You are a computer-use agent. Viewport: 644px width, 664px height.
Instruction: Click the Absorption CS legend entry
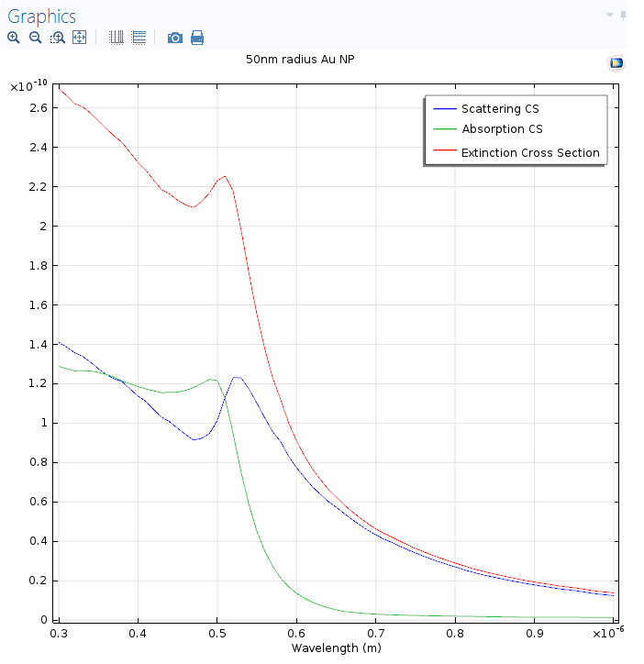(502, 129)
